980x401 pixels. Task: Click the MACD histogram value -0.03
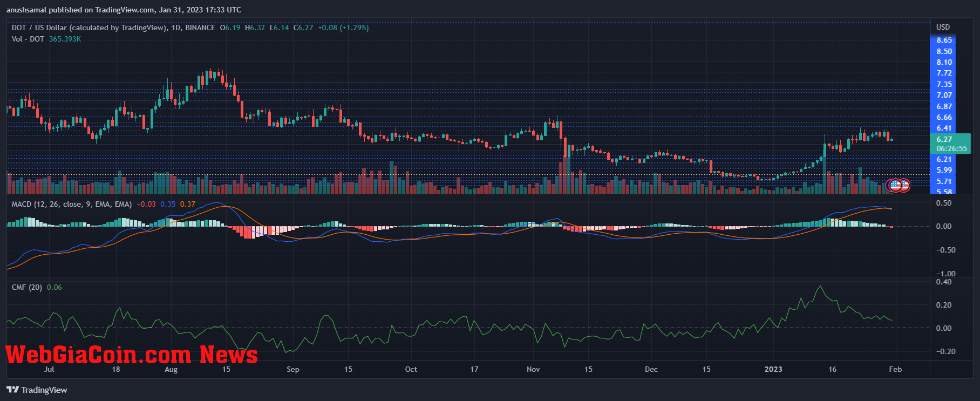click(x=146, y=204)
